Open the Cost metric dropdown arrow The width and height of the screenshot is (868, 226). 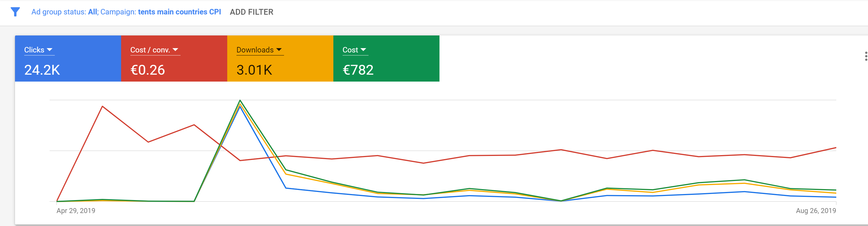363,50
